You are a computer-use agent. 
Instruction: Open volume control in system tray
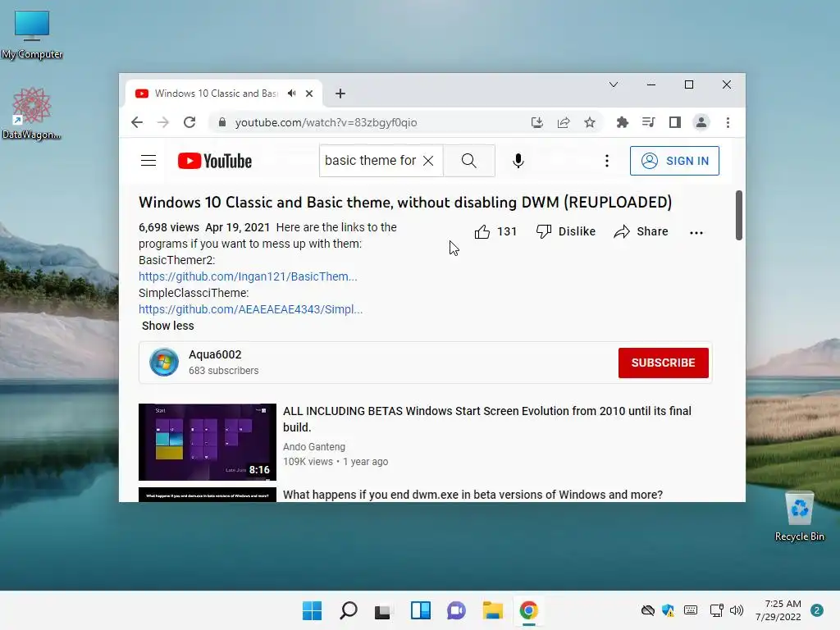click(737, 610)
